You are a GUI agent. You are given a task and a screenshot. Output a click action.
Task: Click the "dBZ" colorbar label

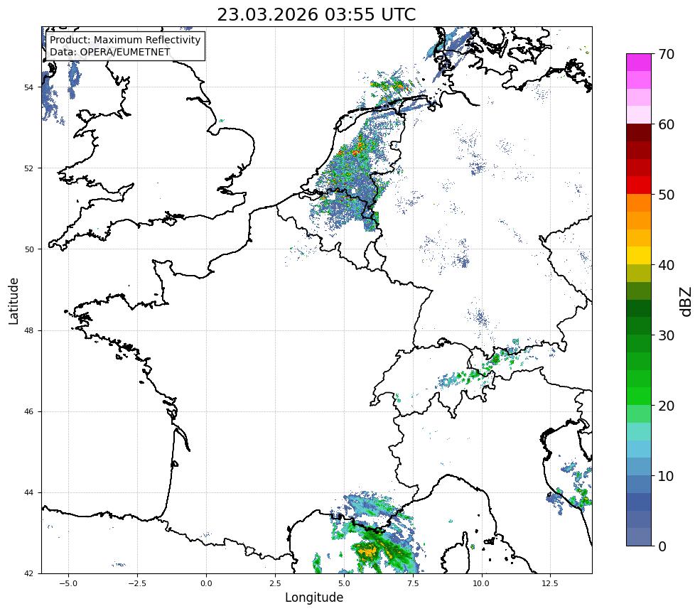pyautogui.click(x=686, y=301)
